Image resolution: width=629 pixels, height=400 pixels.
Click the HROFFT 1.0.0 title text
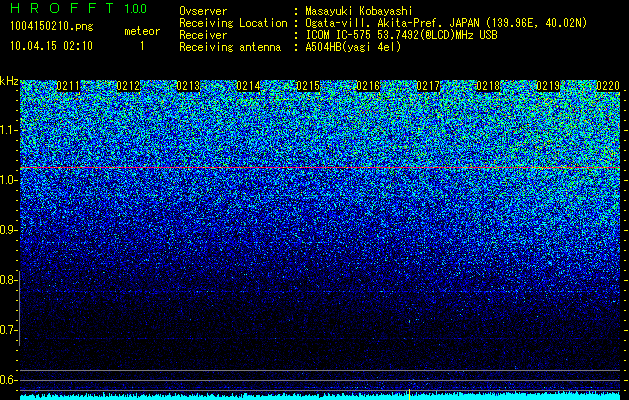[x=79, y=8]
